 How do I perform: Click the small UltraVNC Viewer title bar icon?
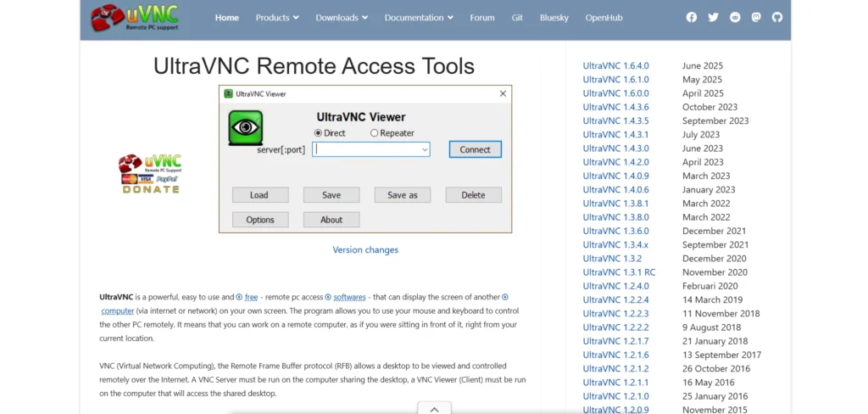pos(228,93)
